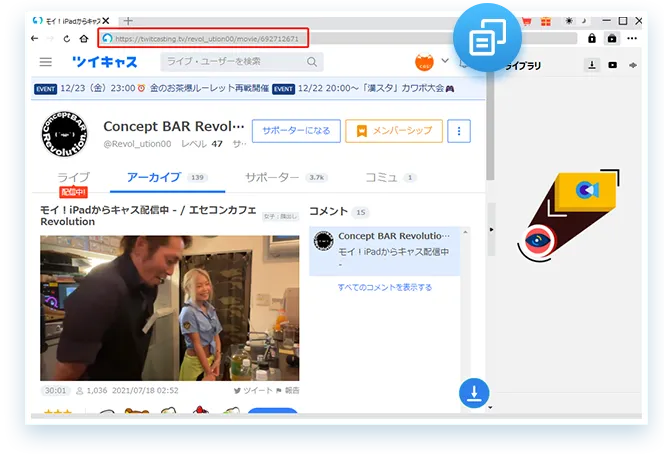Click the twitcasting.tv URL address bar

coord(203,39)
